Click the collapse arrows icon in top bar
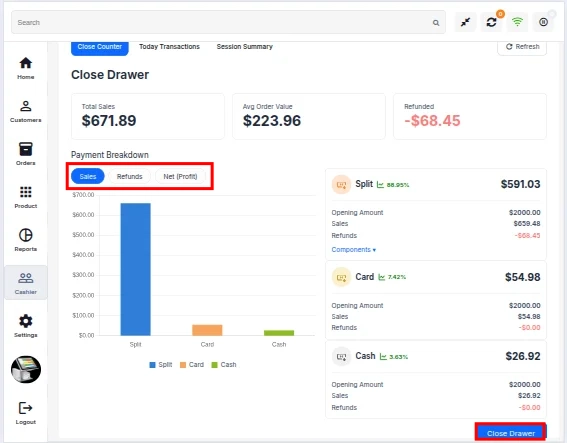567x443 pixels. point(465,22)
